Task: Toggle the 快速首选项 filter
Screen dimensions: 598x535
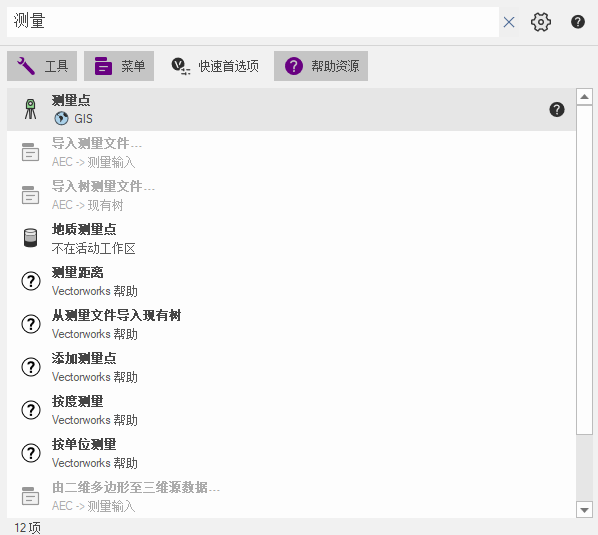Action: 214,66
